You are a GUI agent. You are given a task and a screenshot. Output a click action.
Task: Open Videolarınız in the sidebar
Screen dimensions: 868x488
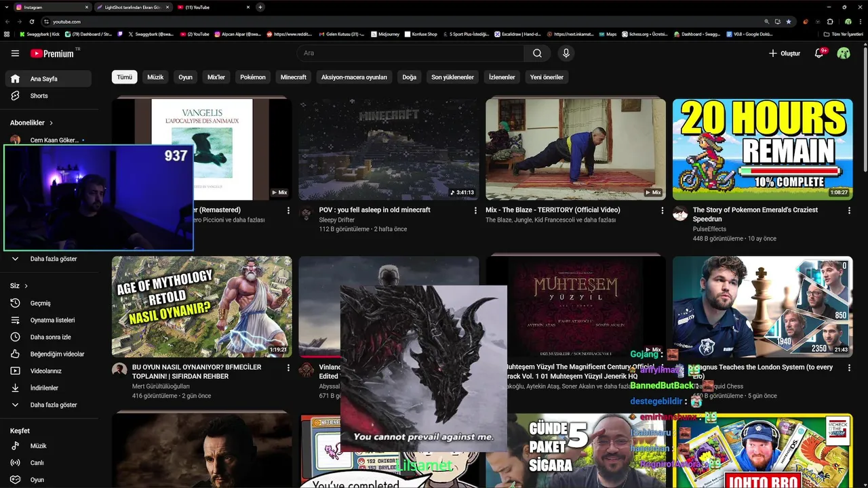(48, 371)
